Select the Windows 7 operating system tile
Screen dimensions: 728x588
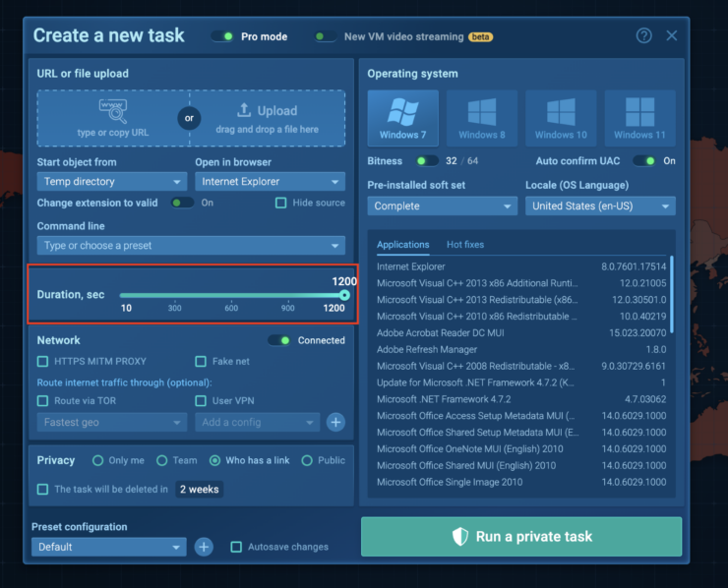point(402,119)
